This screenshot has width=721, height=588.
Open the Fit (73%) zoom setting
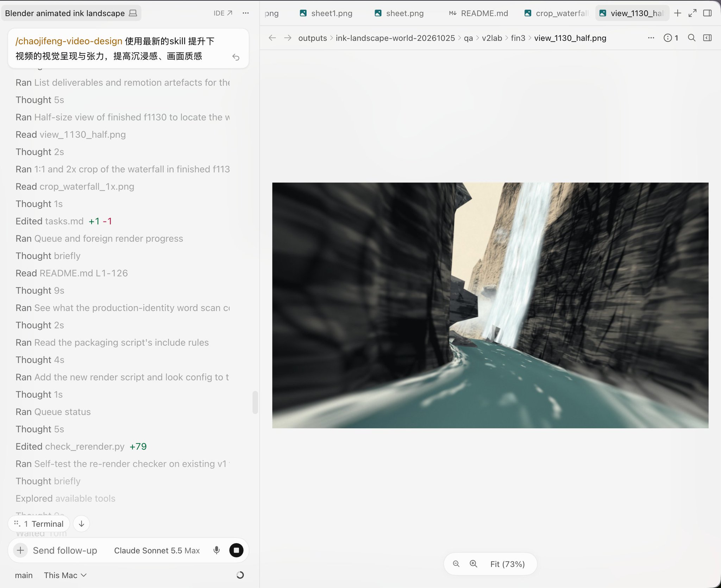507,564
